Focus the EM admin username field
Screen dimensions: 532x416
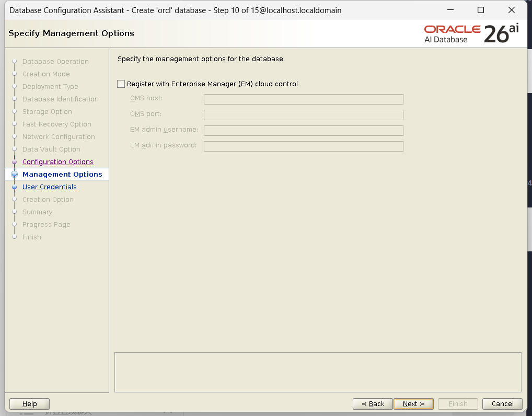(303, 131)
